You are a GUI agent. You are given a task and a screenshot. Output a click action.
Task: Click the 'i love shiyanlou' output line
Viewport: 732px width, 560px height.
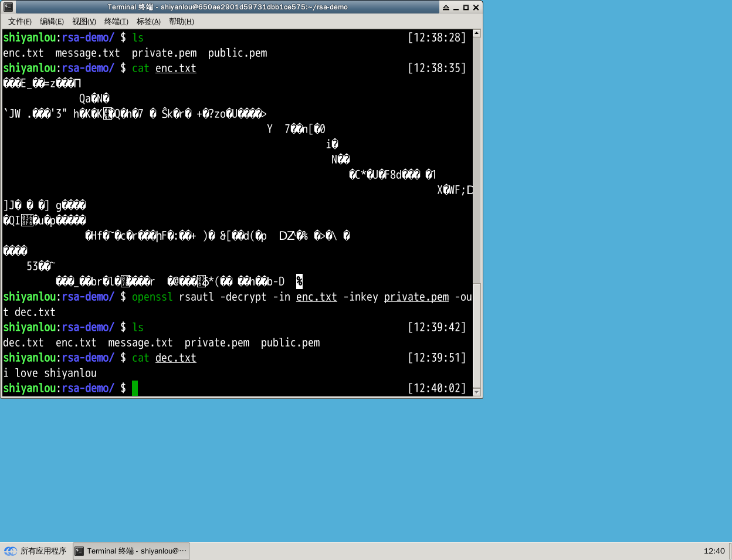[x=50, y=373]
